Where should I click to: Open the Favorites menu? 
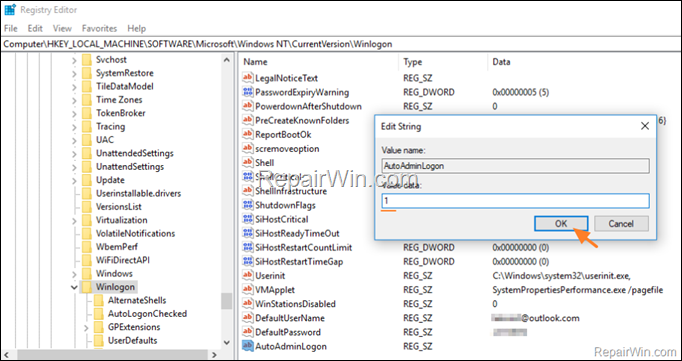(x=100, y=28)
